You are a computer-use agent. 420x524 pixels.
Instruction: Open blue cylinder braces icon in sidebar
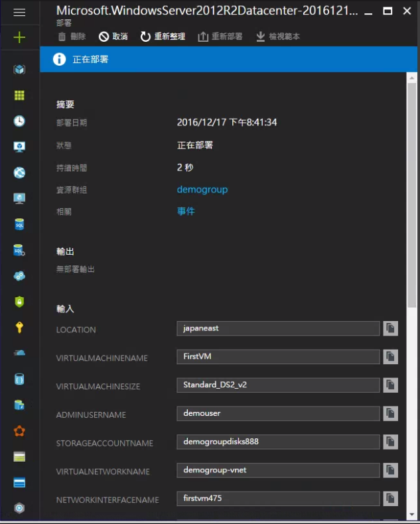[x=19, y=379]
